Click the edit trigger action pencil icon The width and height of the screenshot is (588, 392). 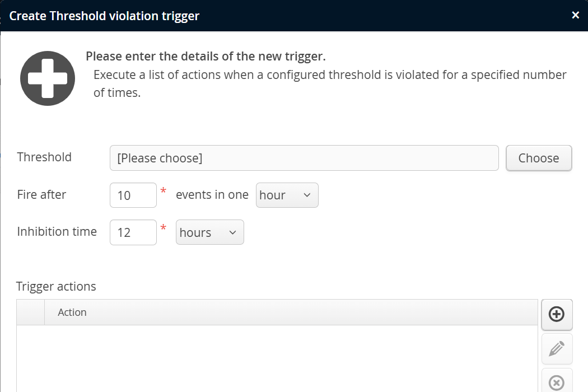(x=557, y=349)
